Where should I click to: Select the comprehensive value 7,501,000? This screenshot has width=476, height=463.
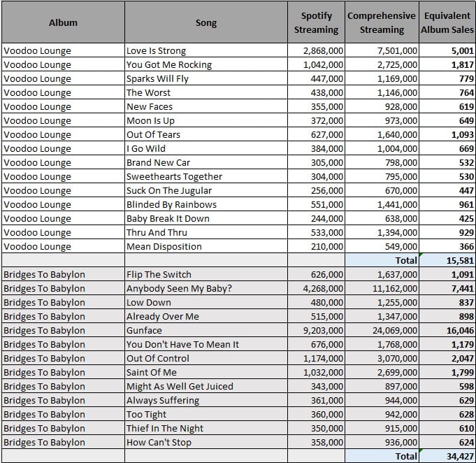click(x=382, y=50)
